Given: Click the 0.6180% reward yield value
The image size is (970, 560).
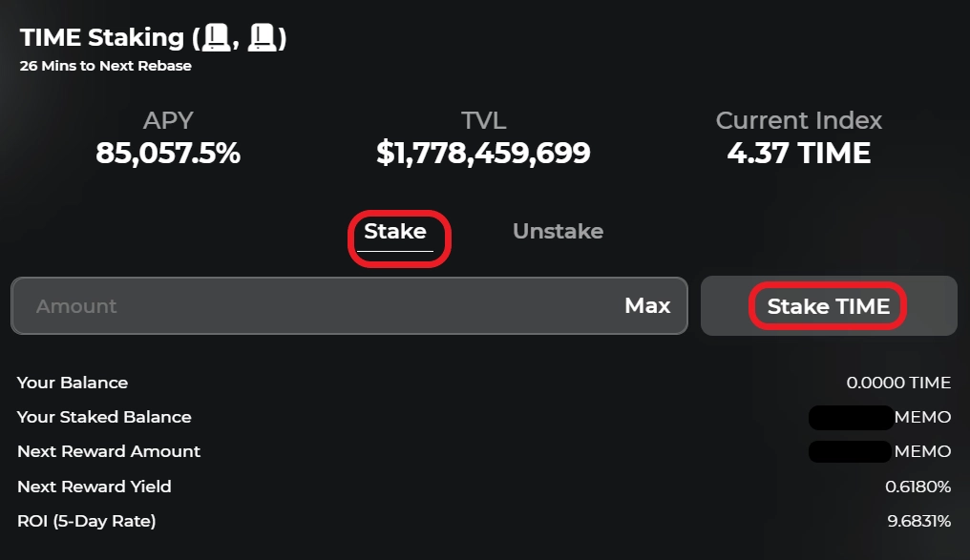Looking at the screenshot, I should (917, 487).
